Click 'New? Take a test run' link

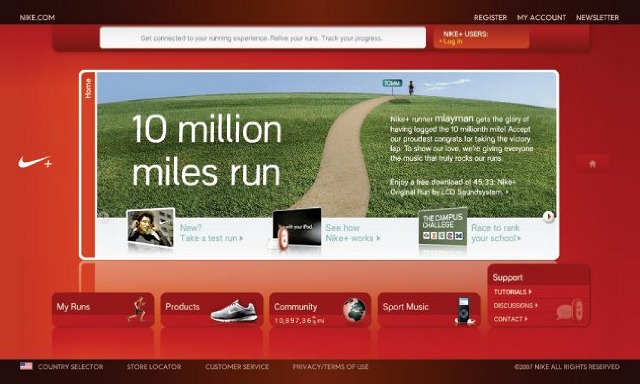point(211,233)
